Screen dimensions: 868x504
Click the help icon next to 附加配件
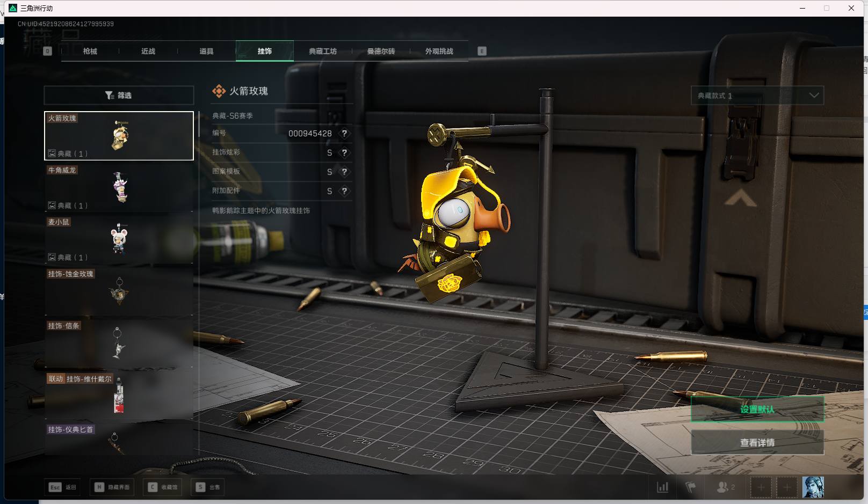pyautogui.click(x=344, y=191)
